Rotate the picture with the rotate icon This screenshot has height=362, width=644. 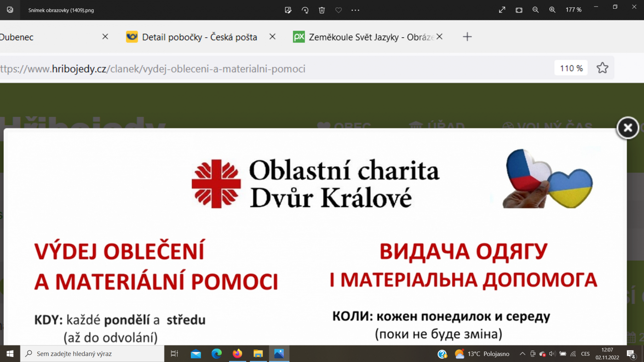click(x=305, y=10)
